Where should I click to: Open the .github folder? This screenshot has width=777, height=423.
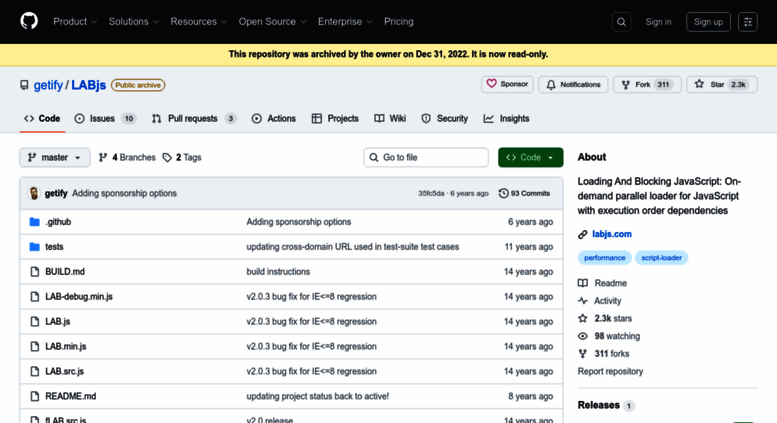[x=58, y=222]
